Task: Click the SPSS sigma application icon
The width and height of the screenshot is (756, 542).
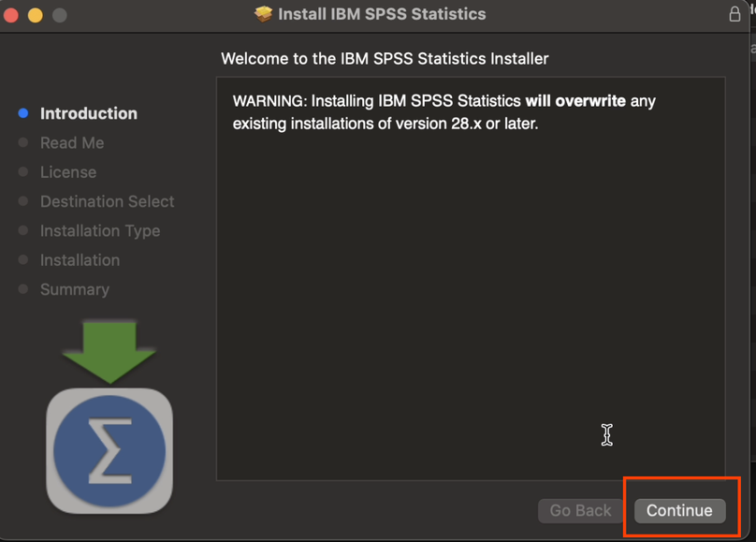Action: [109, 451]
